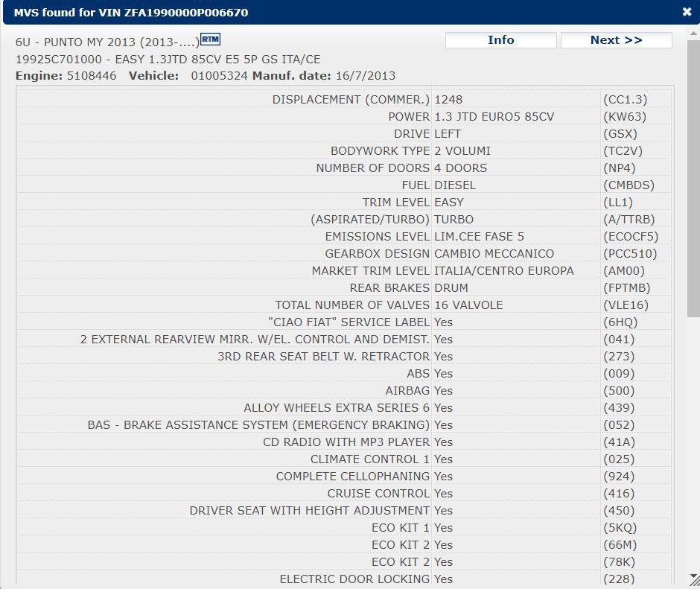This screenshot has width=700, height=589.
Task: Select 'ELECTRIC DOOR LOCKING' label
Action: point(354,579)
